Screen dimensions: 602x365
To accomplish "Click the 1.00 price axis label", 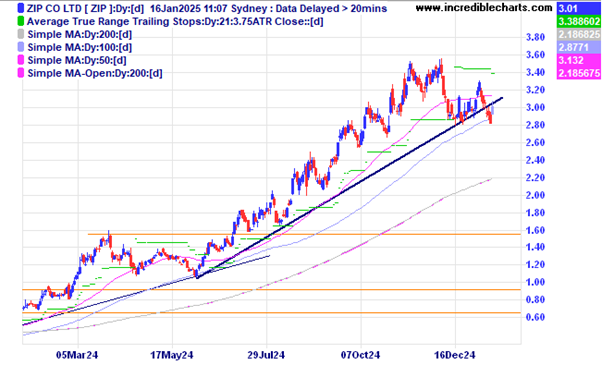I will [535, 282].
